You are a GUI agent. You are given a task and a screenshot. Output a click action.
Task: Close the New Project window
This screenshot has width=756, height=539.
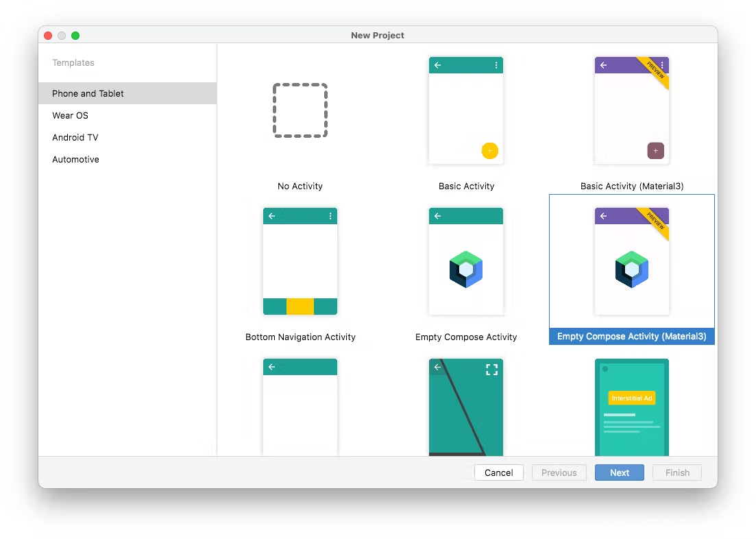click(x=48, y=36)
